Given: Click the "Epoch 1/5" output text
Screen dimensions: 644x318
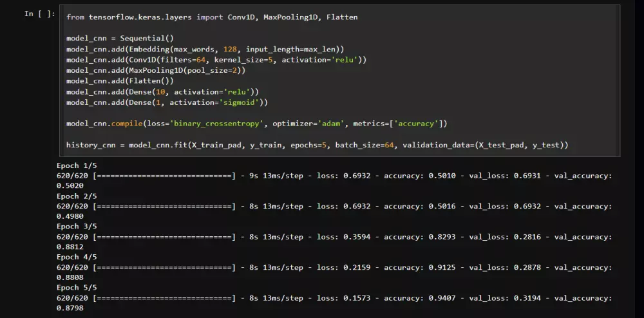Looking at the screenshot, I should pyautogui.click(x=77, y=165).
